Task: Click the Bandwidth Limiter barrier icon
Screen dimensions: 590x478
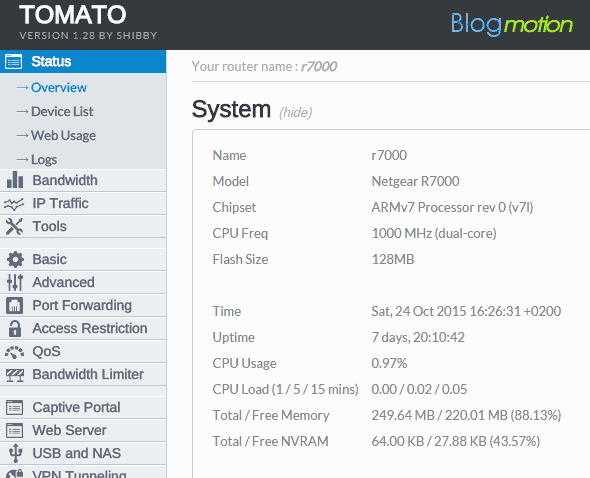Action: pyautogui.click(x=15, y=375)
